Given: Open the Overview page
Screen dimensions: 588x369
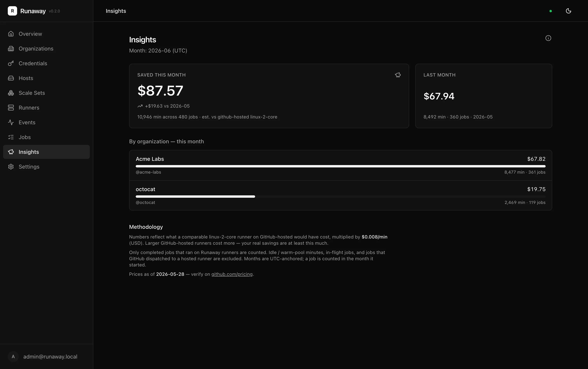Looking at the screenshot, I should (46, 34).
